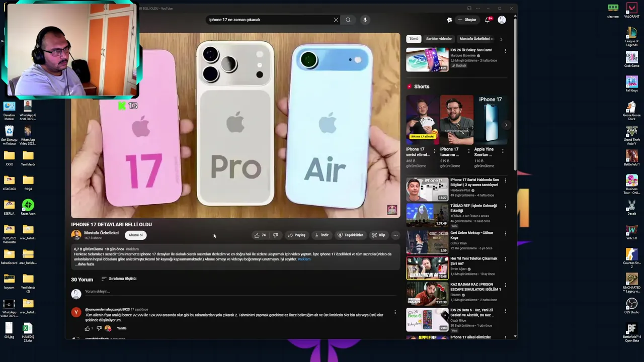644x362 pixels.
Task: Launch Goose Goose Duck shortcut
Action: 631,111
